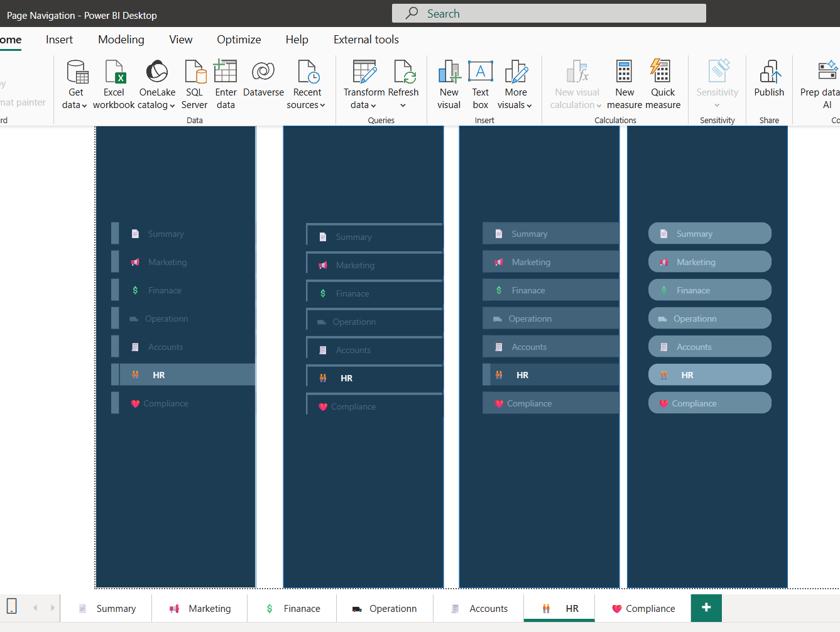Click the rounded Summary navigation button
Viewport: 840px width, 632px height.
(x=709, y=234)
